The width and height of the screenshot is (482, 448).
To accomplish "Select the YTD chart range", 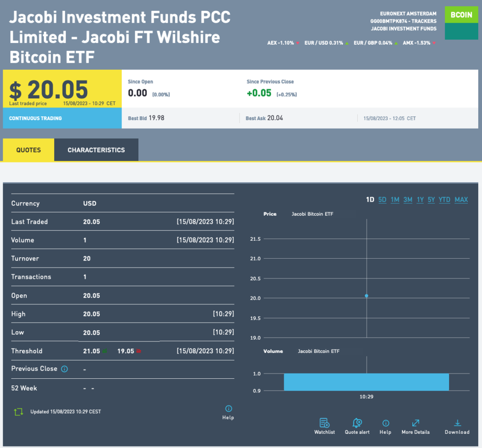I will click(x=444, y=200).
